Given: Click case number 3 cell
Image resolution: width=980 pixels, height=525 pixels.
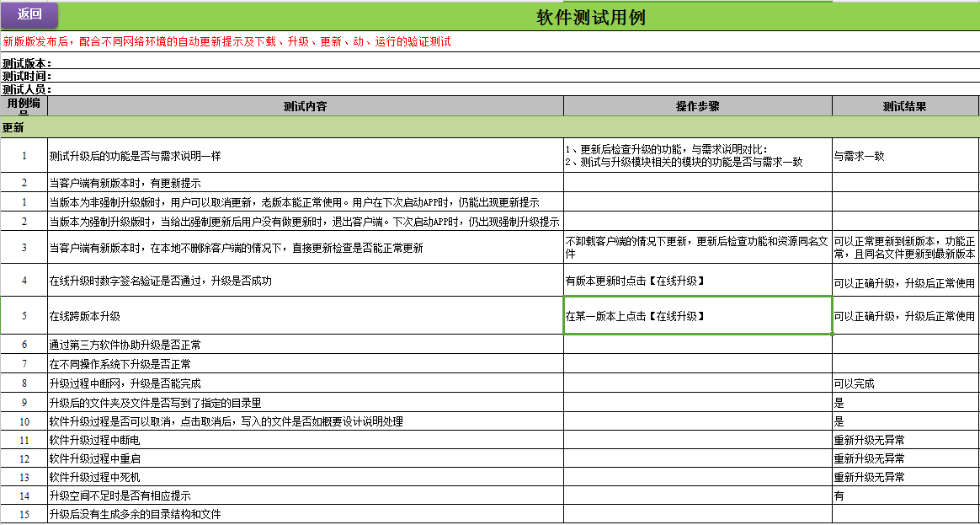Looking at the screenshot, I should pos(24,247).
